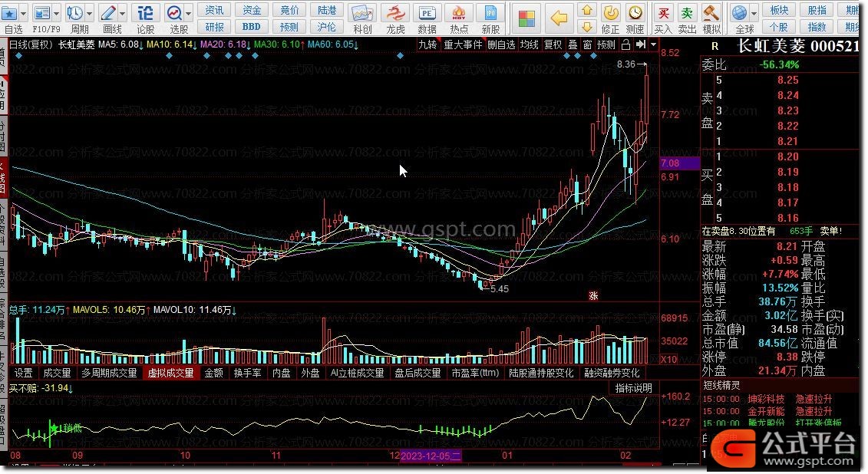Click the jump-to-end arrow icon
Viewport: 868px width, 474px height.
coord(641,44)
